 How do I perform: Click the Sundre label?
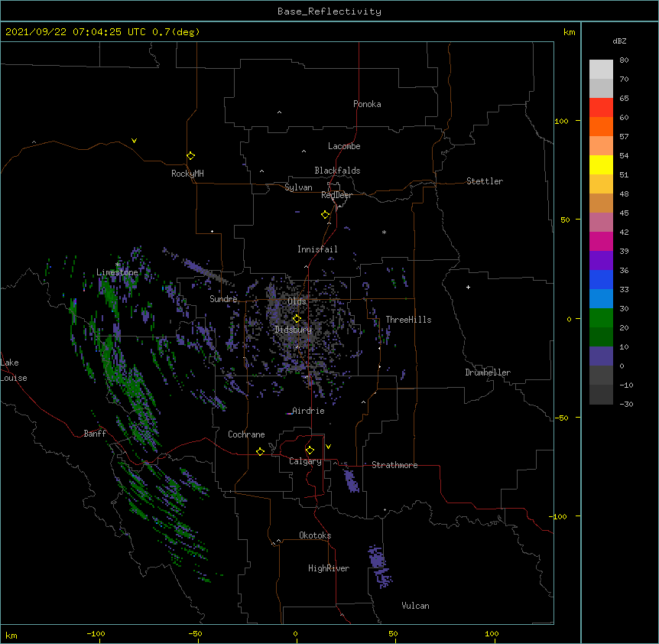point(223,299)
